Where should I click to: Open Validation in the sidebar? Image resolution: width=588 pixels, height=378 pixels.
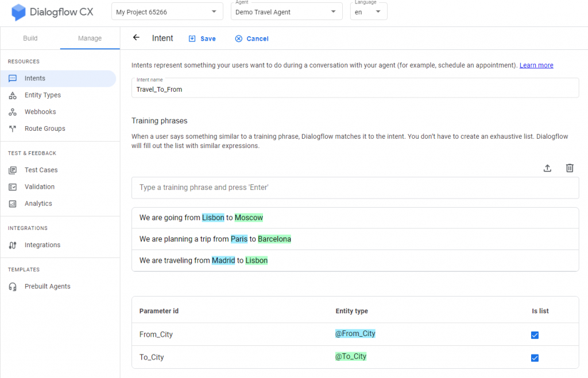coord(59,187)
